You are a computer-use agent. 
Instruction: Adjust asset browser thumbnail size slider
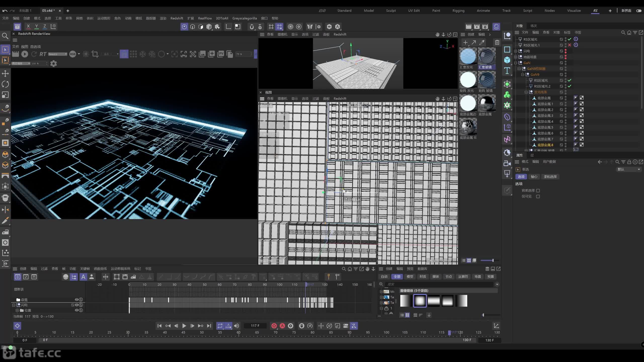tap(483, 315)
